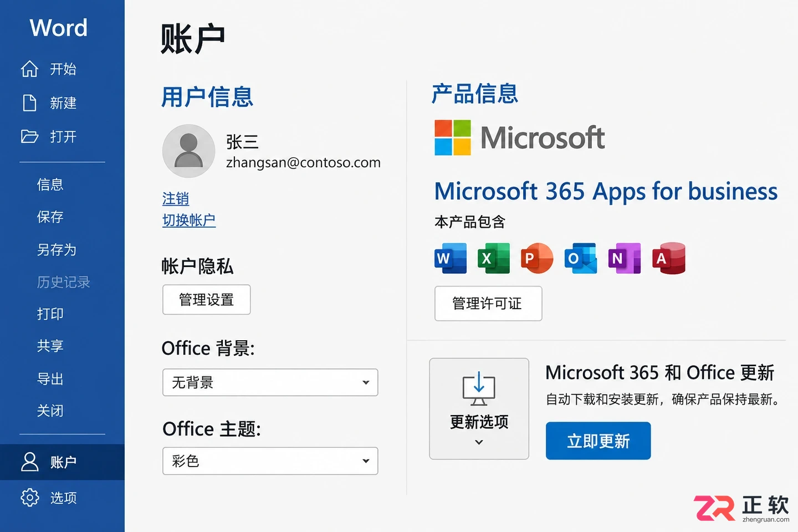Click the user name 张三
798x532 pixels.
point(242,142)
